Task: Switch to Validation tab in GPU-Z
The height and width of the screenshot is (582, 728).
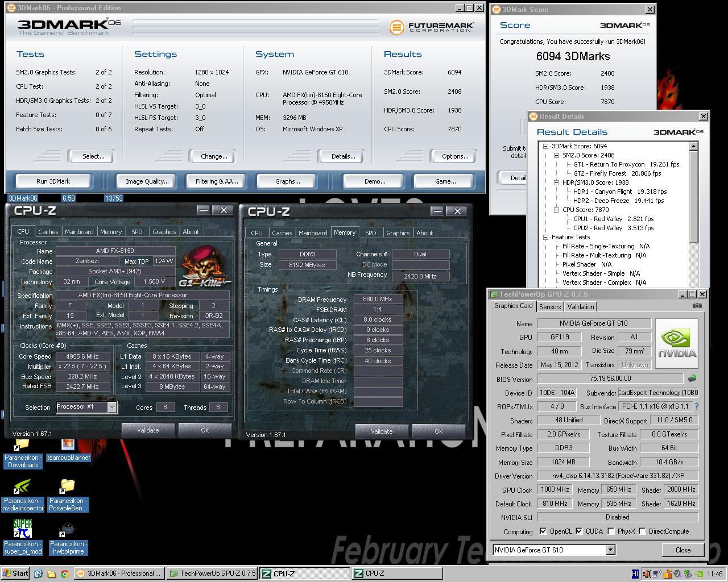Action: [x=581, y=307]
